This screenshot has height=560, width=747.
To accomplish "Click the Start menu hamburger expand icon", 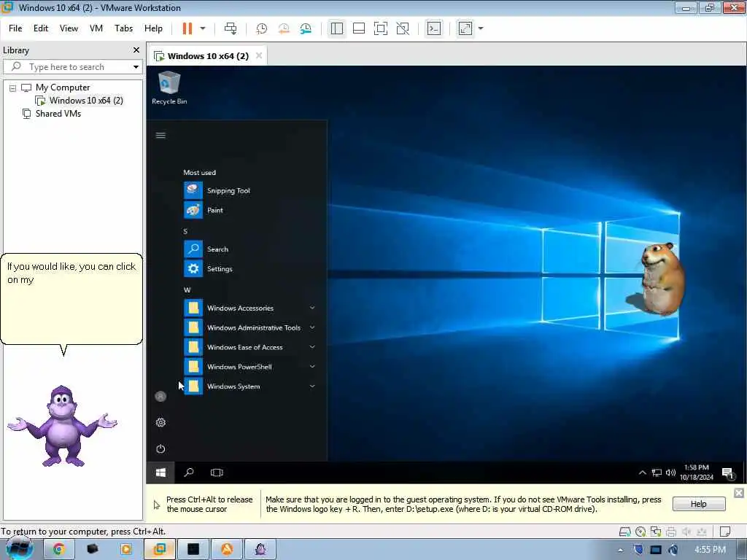I will point(160,136).
